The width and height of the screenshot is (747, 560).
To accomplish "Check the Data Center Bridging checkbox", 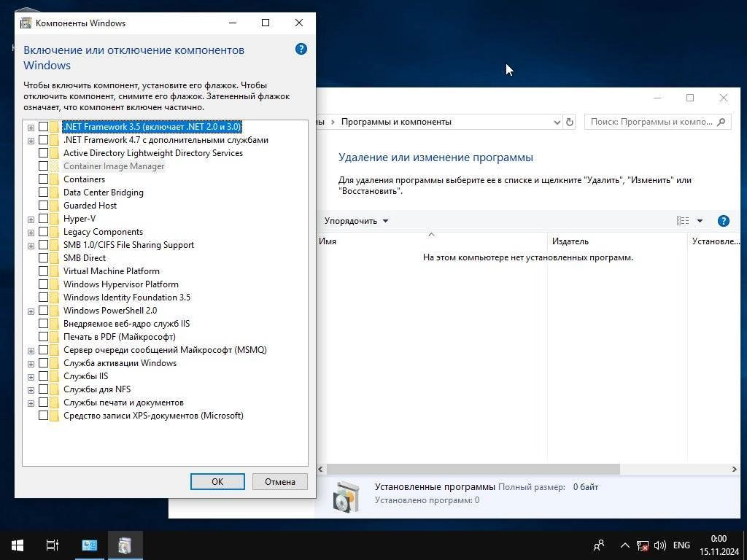I will click(x=43, y=192).
